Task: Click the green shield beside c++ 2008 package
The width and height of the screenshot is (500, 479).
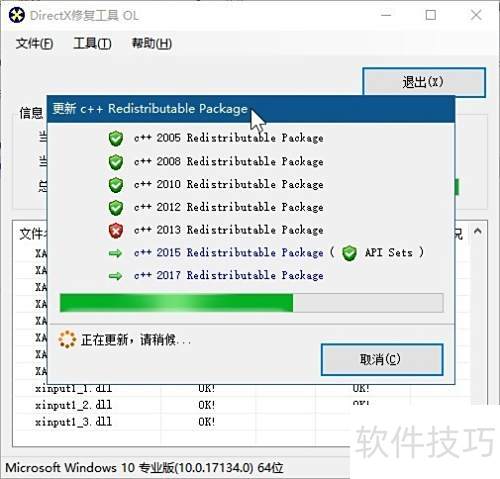Action: click(x=116, y=162)
